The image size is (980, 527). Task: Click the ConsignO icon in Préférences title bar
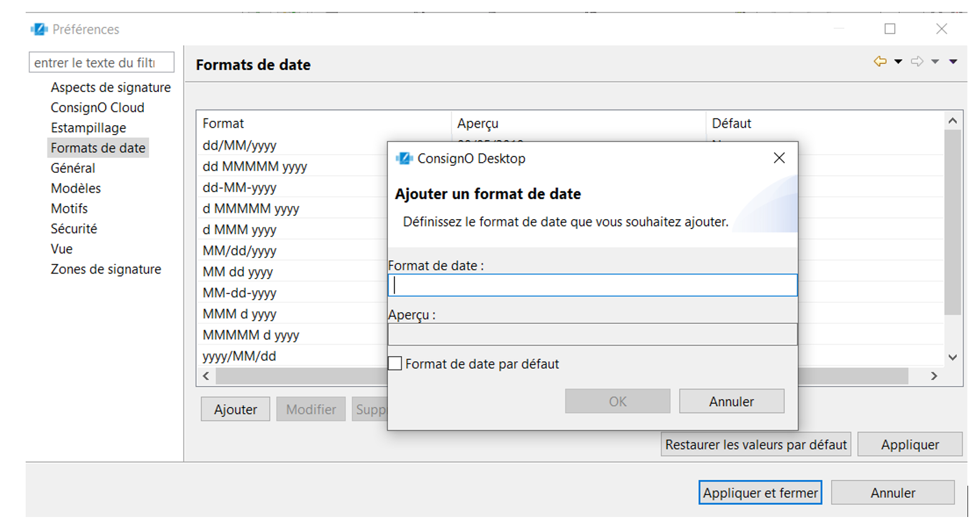[x=38, y=28]
